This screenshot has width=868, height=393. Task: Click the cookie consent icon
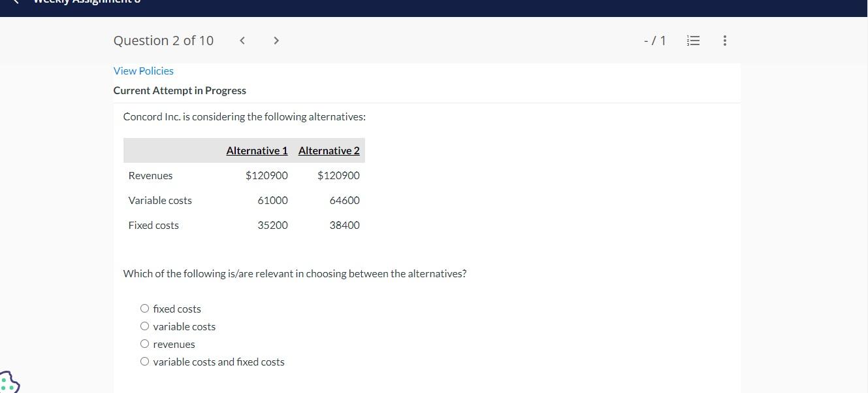point(9,381)
